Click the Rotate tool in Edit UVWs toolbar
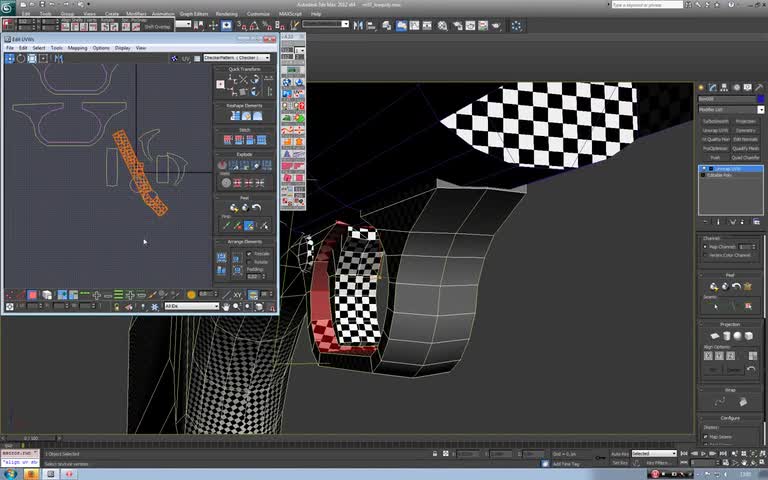768x480 pixels. tap(21, 59)
